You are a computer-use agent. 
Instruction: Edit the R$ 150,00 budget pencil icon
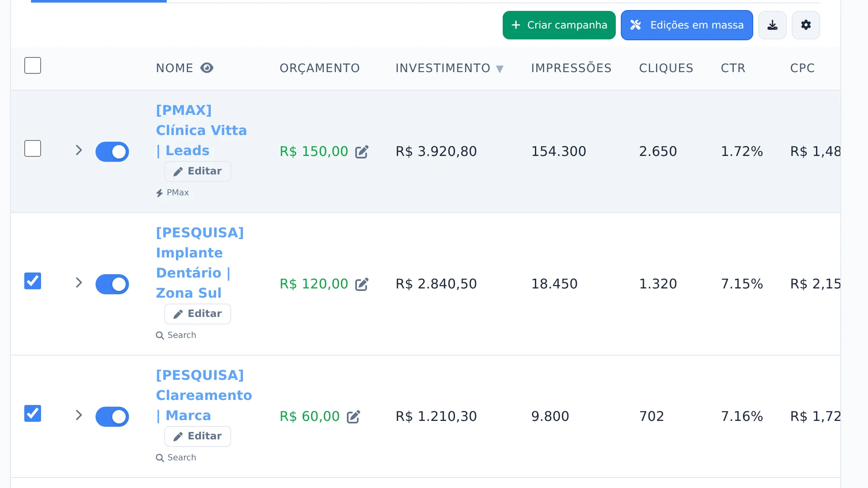[x=362, y=152]
